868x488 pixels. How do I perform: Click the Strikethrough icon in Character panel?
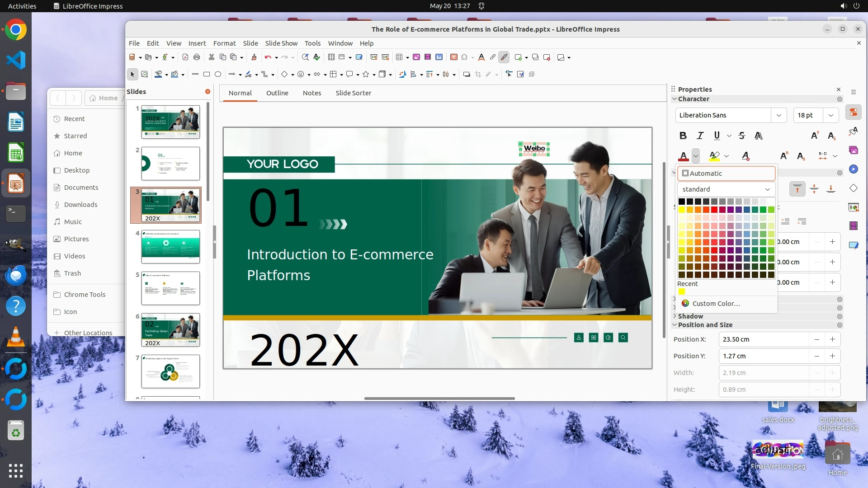[742, 136]
